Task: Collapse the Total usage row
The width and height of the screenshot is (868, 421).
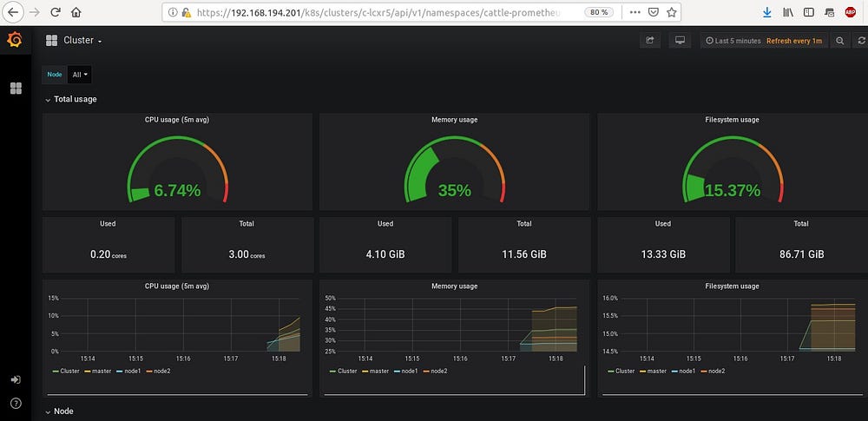Action: (x=71, y=99)
